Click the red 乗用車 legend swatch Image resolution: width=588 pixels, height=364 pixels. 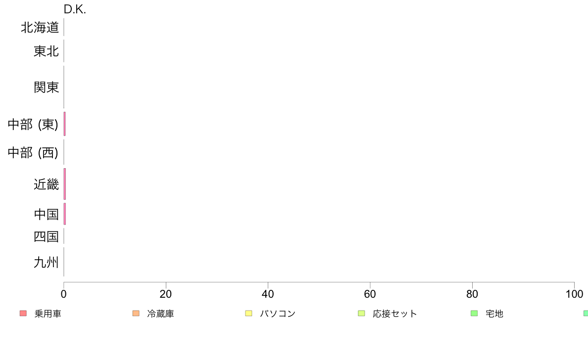pyautogui.click(x=23, y=314)
